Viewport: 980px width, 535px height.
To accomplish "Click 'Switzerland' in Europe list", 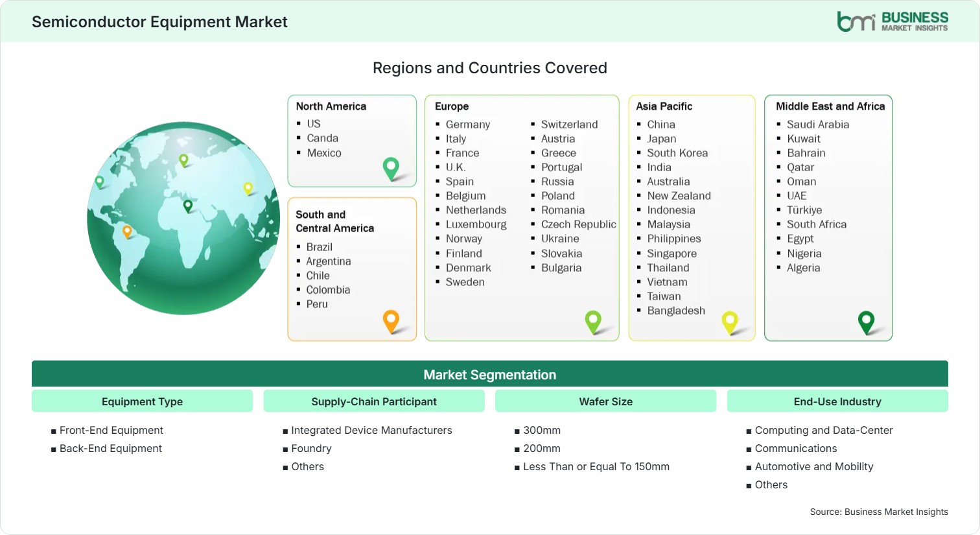I will click(570, 125).
